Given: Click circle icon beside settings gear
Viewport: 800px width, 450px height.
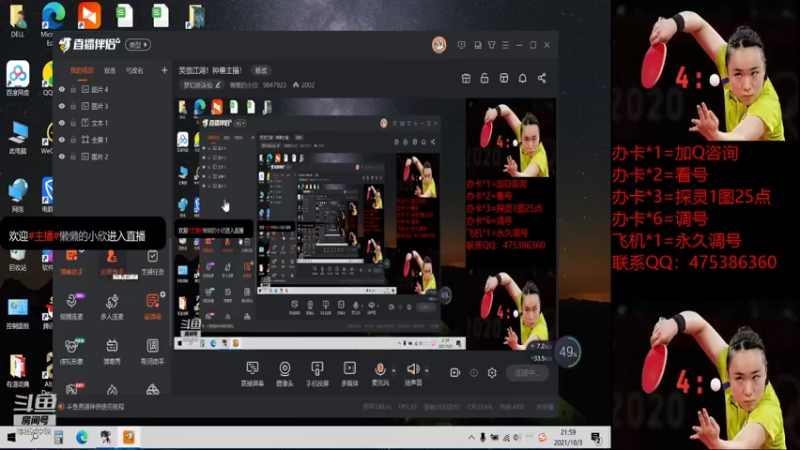Looking at the screenshot, I should tap(474, 373).
